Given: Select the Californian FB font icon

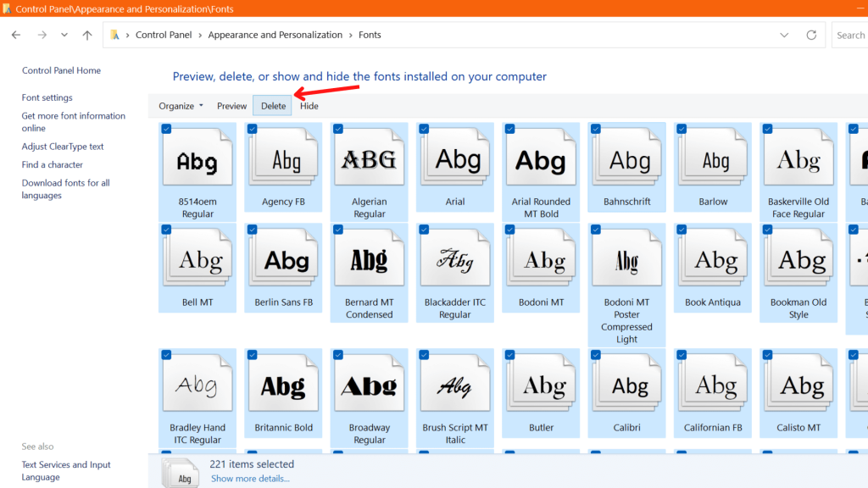Looking at the screenshot, I should (712, 383).
